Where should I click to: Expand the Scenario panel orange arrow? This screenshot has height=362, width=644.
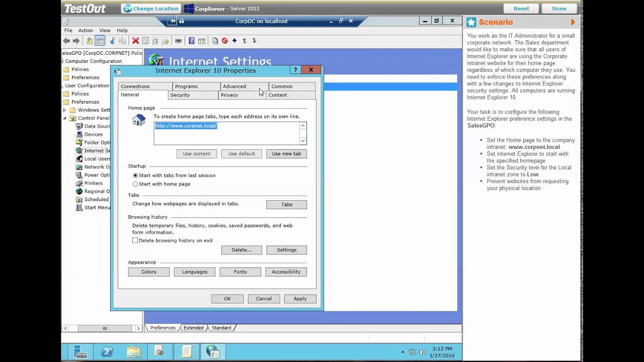pyautogui.click(x=573, y=22)
